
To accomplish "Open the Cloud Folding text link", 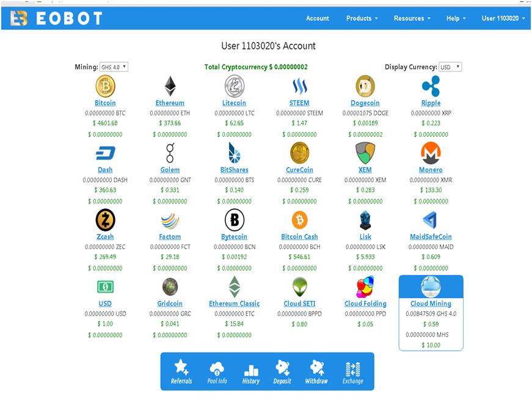I will click(x=365, y=303).
